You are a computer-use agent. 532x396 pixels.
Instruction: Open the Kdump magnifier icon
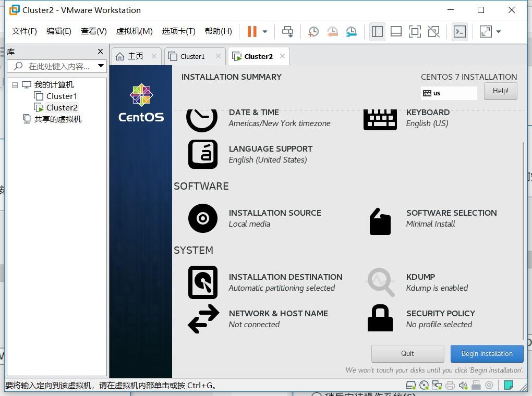381,282
